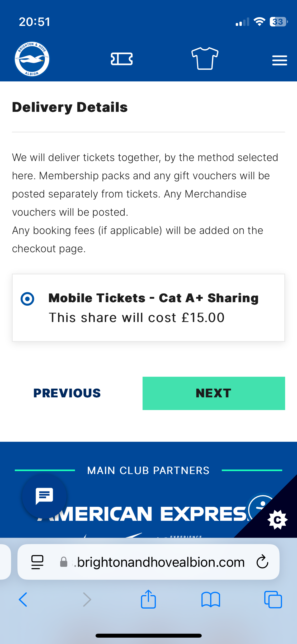Click the green NEXT button
297x644 pixels.
[214, 393]
